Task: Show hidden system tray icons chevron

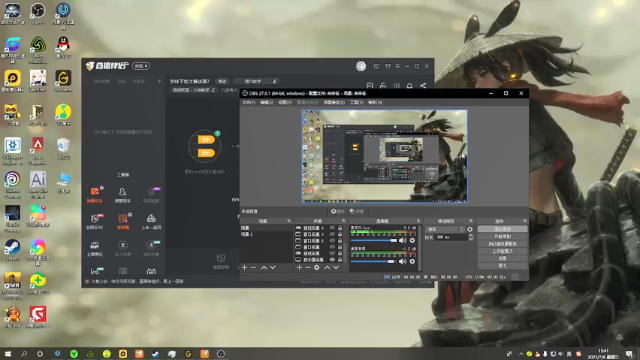Action: click(521, 354)
